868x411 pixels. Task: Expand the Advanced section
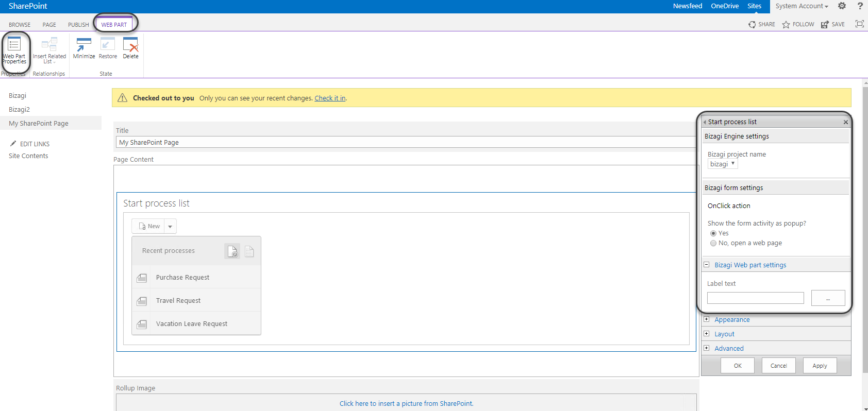(x=706, y=348)
